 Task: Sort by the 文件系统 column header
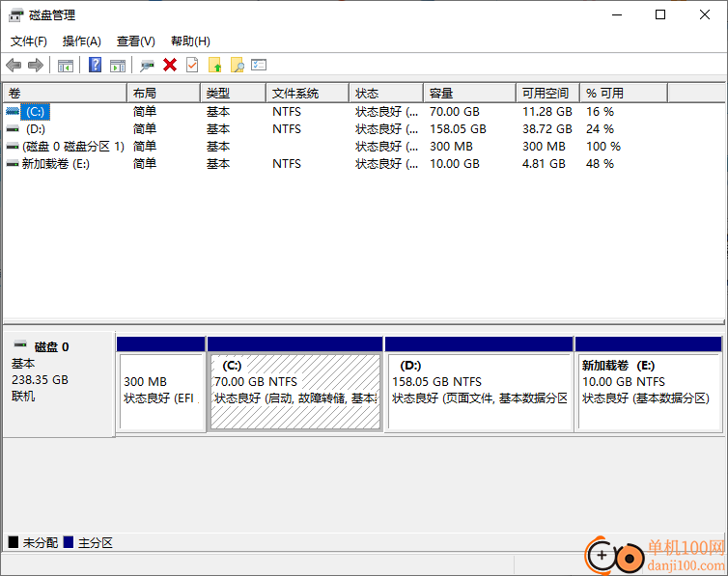click(307, 94)
